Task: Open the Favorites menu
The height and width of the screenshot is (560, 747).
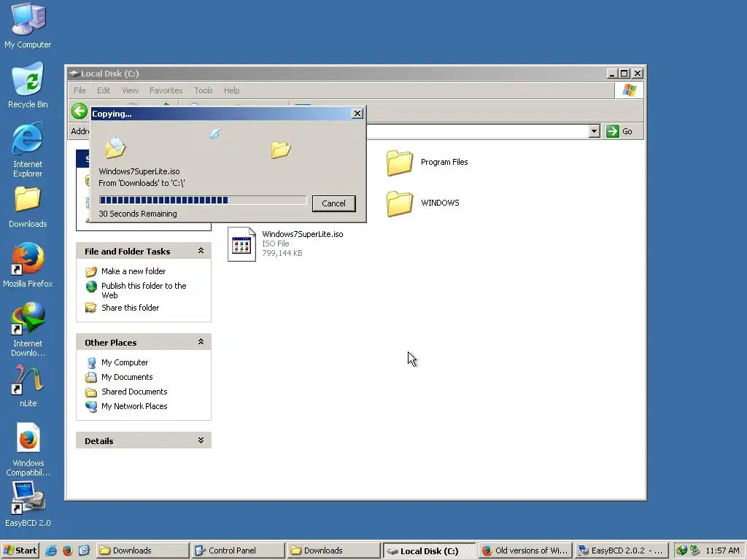Action: [166, 90]
